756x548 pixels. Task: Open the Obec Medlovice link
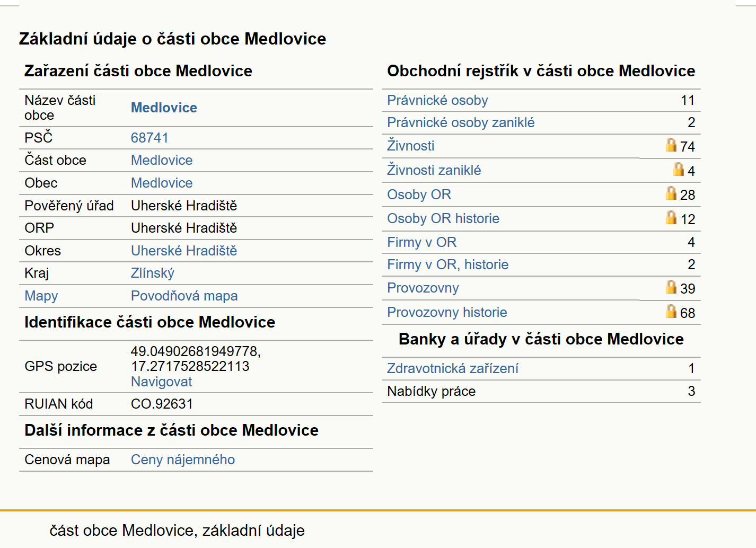162,183
